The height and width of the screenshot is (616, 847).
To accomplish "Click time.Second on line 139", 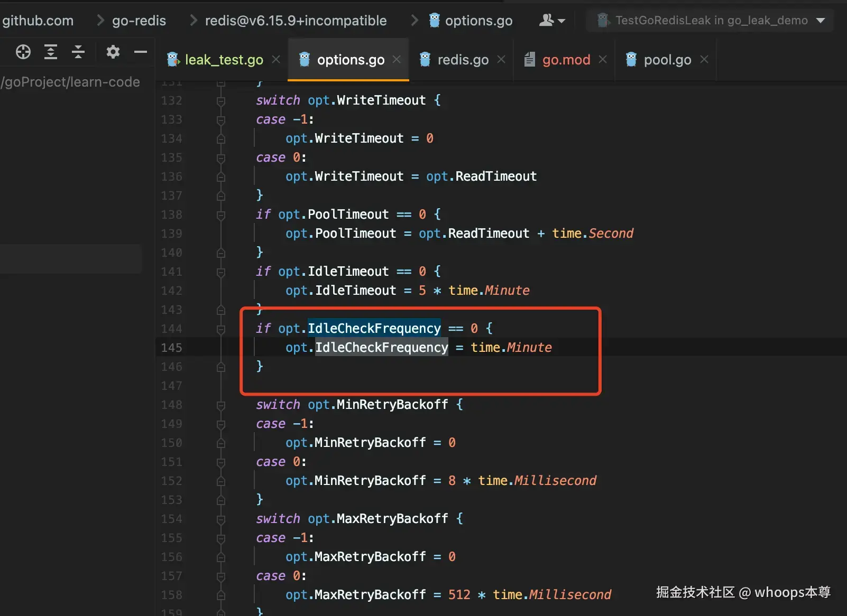I will (x=593, y=233).
